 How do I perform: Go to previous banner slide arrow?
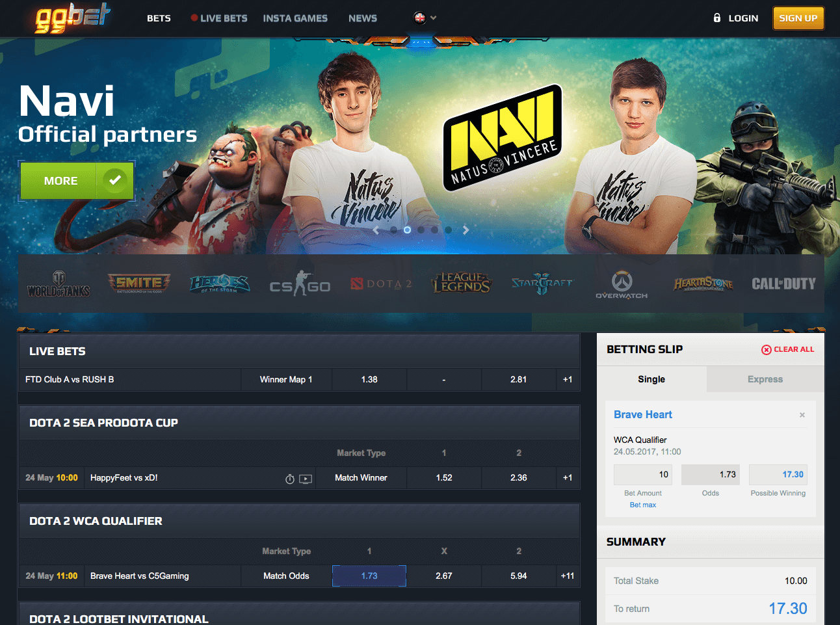coord(376,230)
